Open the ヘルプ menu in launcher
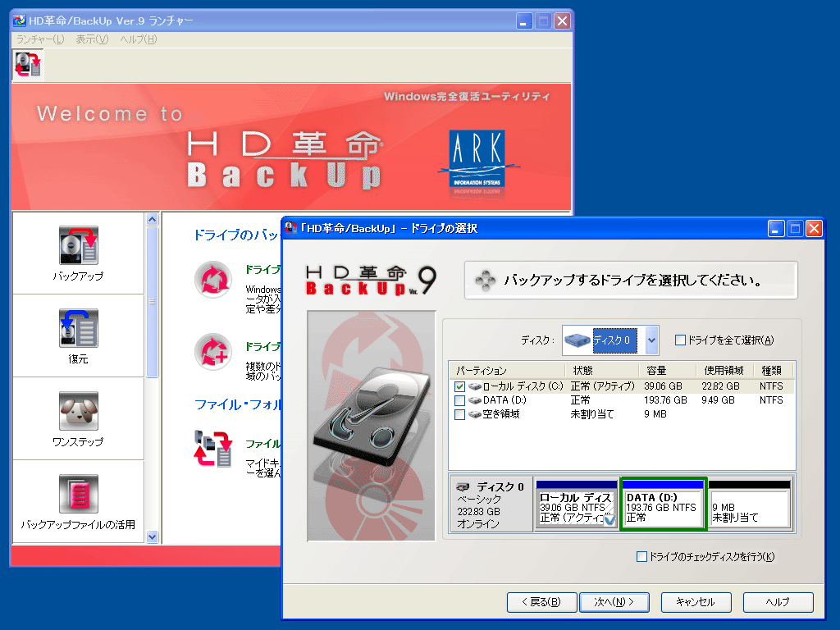 138,39
